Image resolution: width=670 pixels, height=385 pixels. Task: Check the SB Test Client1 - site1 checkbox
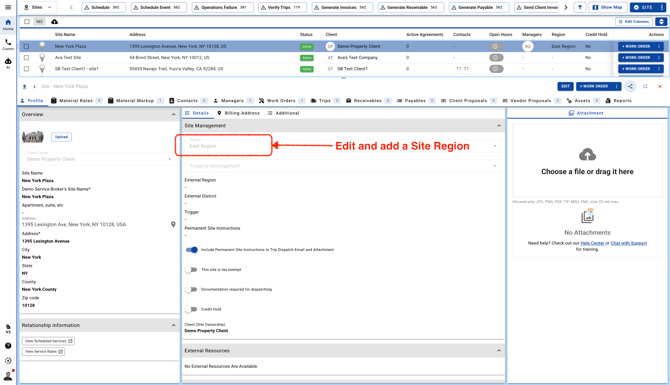click(x=26, y=68)
